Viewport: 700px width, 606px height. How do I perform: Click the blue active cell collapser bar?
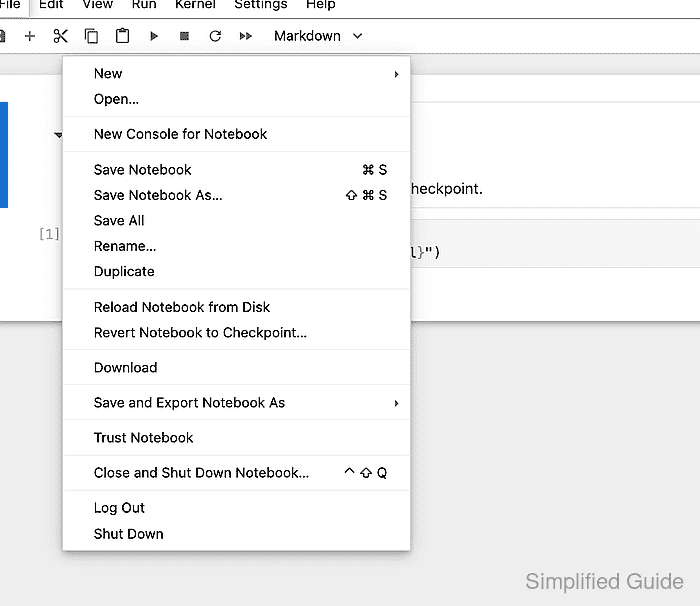pos(4,155)
